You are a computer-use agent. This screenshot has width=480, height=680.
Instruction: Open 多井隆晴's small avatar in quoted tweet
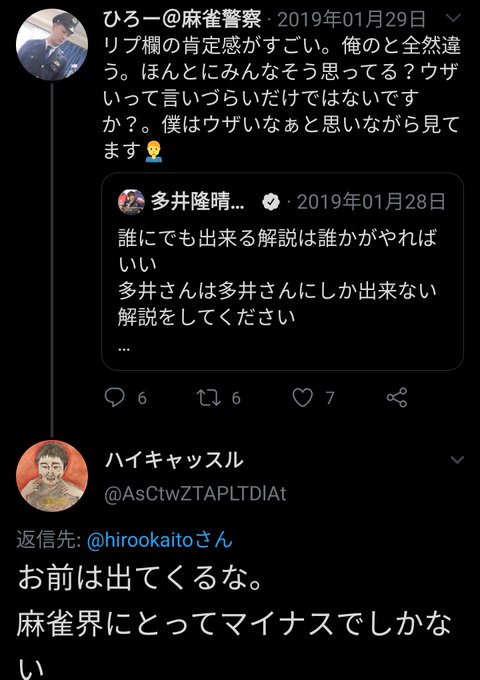click(131, 202)
